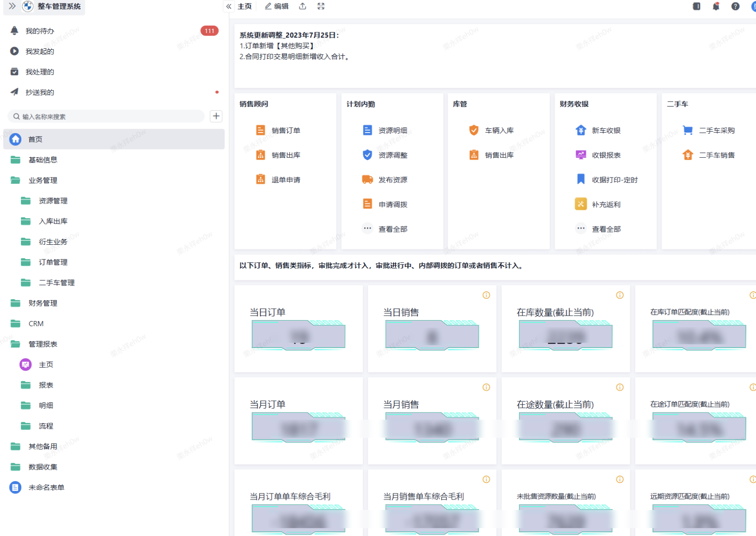756x536 pixels.
Task: Open 资源调整 shield icon
Action: pyautogui.click(x=368, y=155)
